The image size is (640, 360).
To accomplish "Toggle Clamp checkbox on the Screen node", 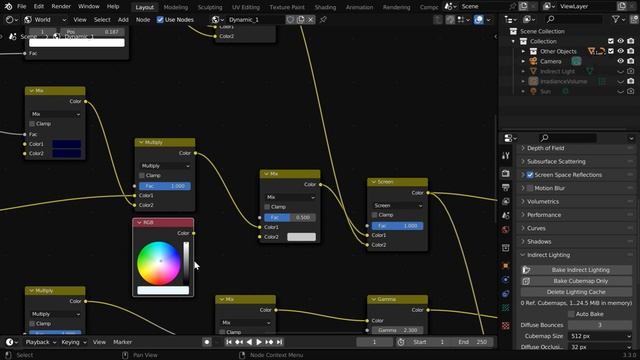I will coord(374,215).
